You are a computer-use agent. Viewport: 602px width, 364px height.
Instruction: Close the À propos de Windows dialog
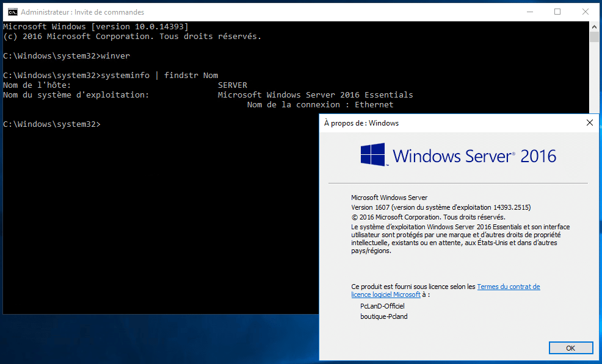590,123
